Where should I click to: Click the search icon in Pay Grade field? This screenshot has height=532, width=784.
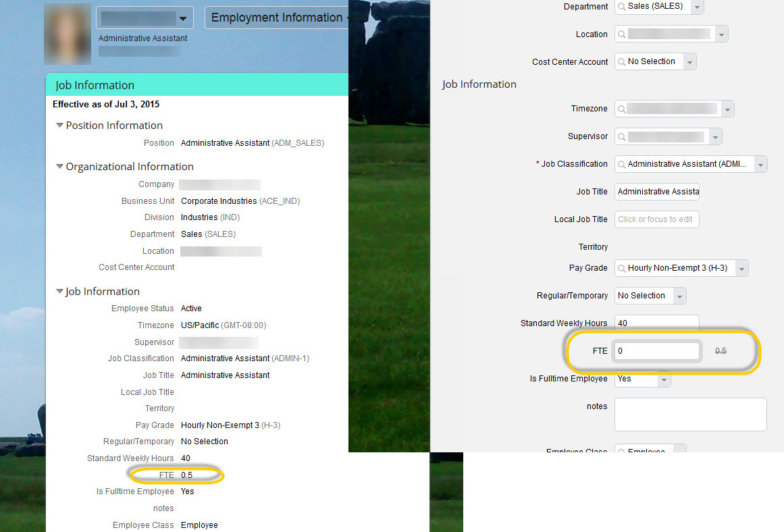coord(621,268)
